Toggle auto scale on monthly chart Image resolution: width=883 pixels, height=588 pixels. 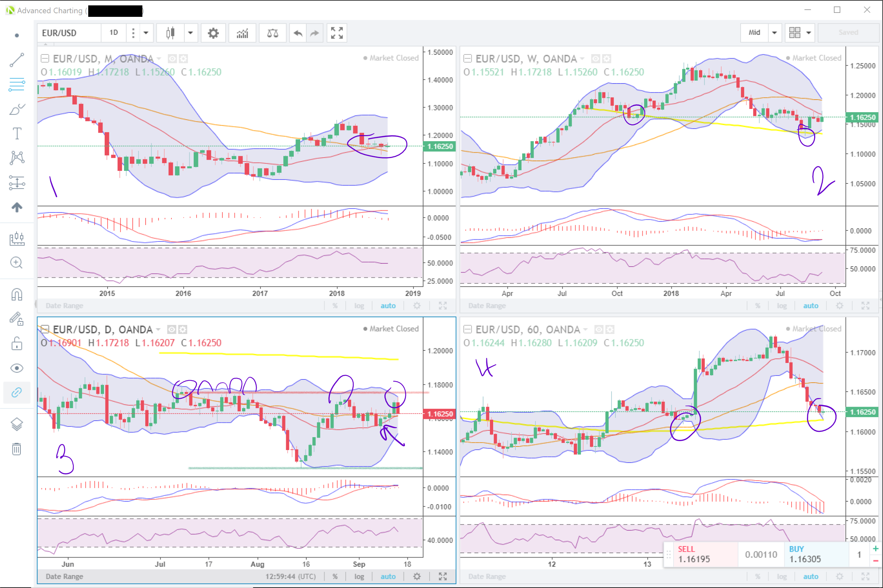pos(388,306)
